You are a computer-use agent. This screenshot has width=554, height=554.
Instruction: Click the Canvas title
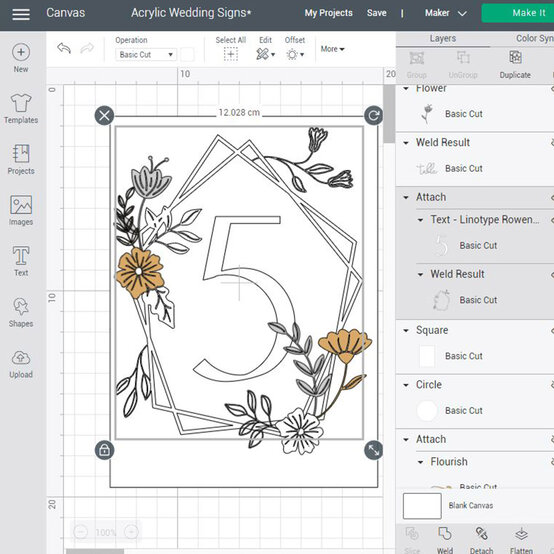point(66,13)
